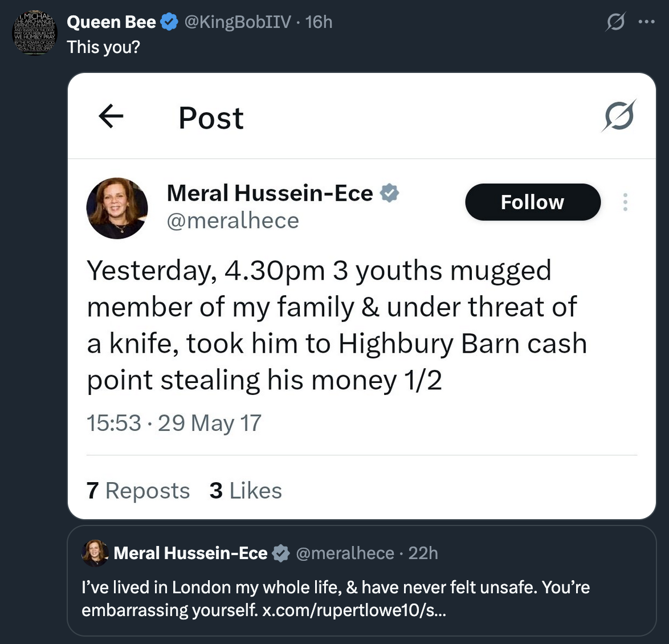This screenshot has height=644, width=669.
Task: Open the vertical dots menu beside Follow
Action: [625, 202]
